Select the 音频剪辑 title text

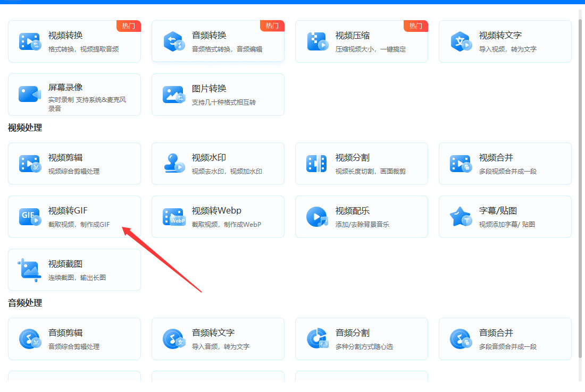click(x=65, y=333)
